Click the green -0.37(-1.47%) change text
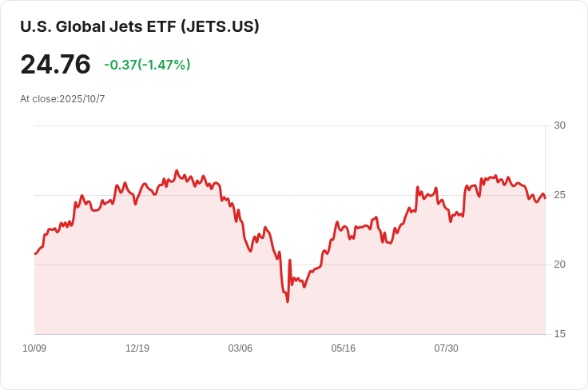Viewport: 588px width, 390px height. pos(147,65)
